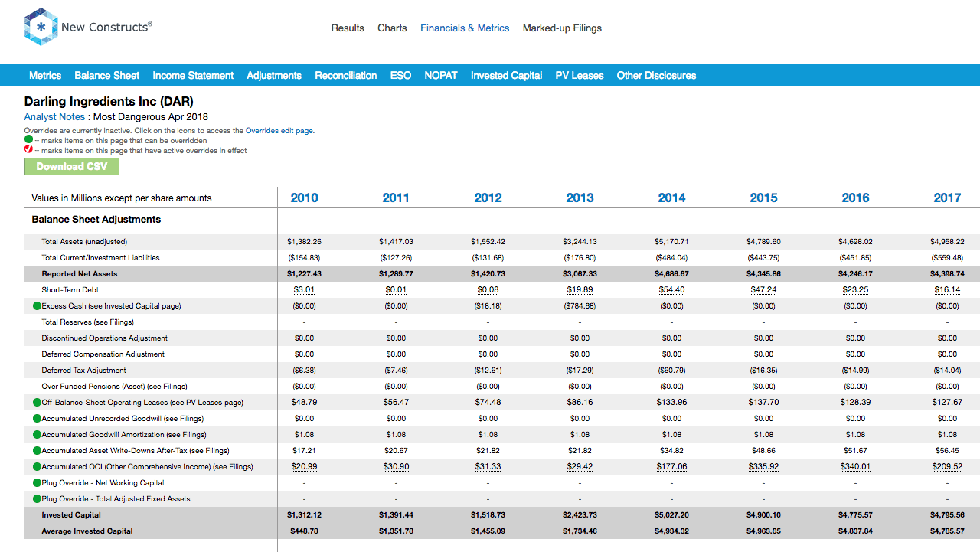980x552 pixels.
Task: Click the 2017 column year header
Action: coord(947,198)
